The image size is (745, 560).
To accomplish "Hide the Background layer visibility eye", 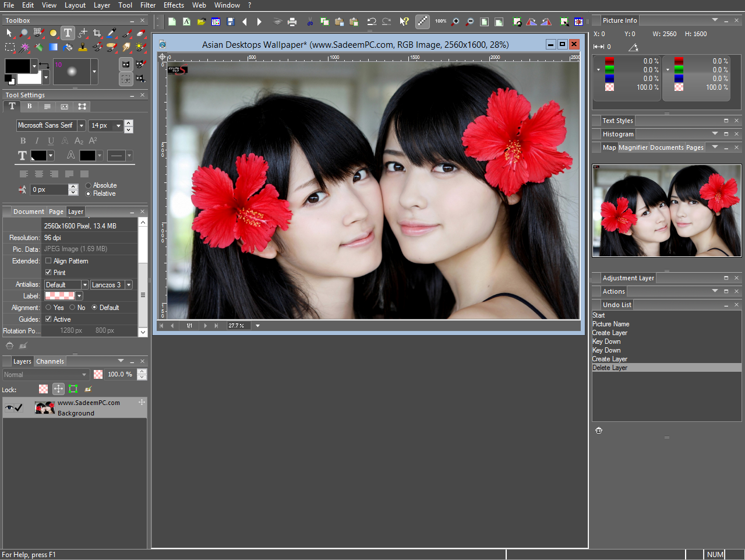I will [x=9, y=408].
